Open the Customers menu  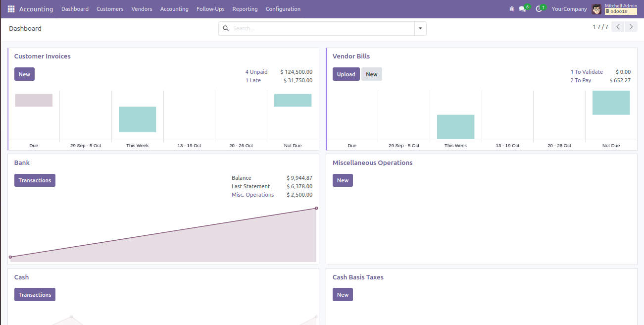point(110,9)
